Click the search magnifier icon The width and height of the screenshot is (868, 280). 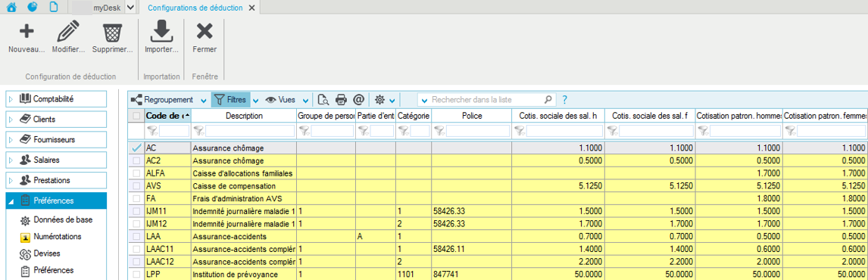click(548, 100)
